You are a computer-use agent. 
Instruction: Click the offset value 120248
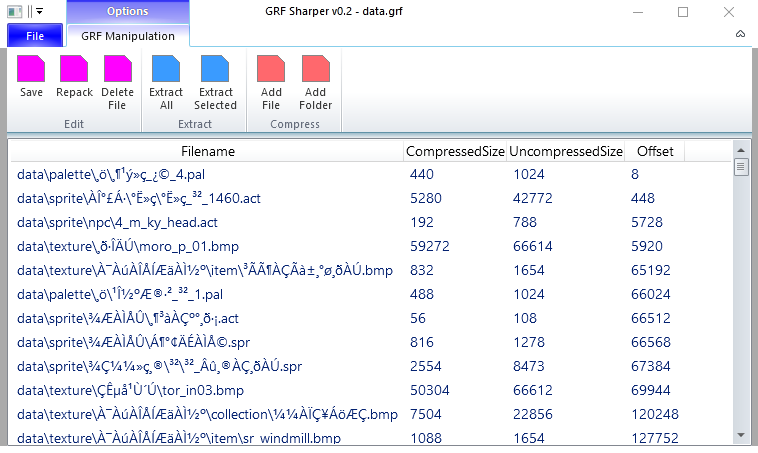[655, 414]
